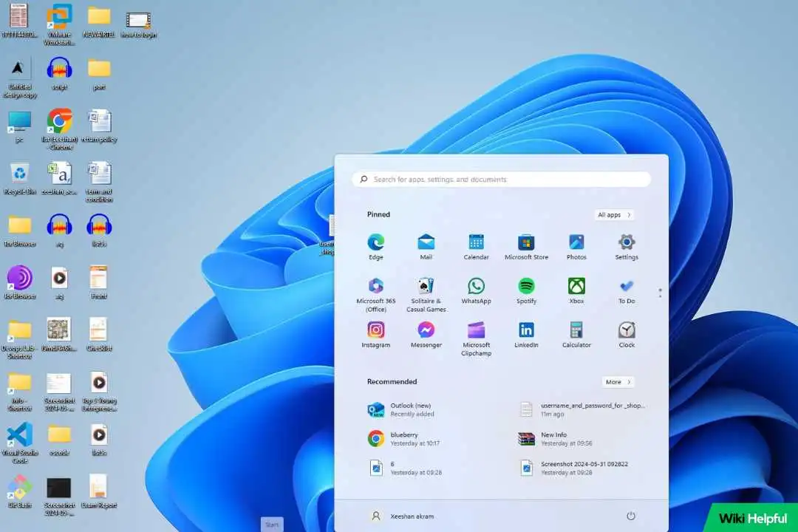Select the black Screenshot 2024-05 thumbnail file
Screen dimensions: 798x532
click(x=59, y=497)
